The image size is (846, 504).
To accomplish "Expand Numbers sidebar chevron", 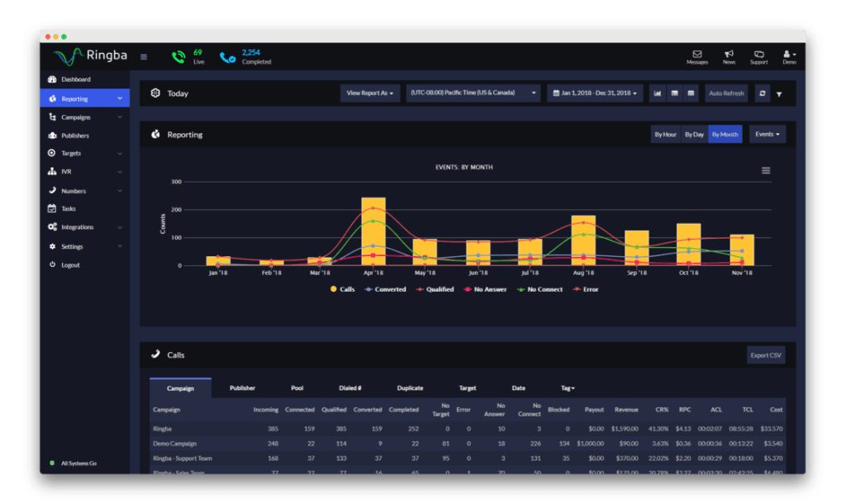I will pyautogui.click(x=120, y=191).
